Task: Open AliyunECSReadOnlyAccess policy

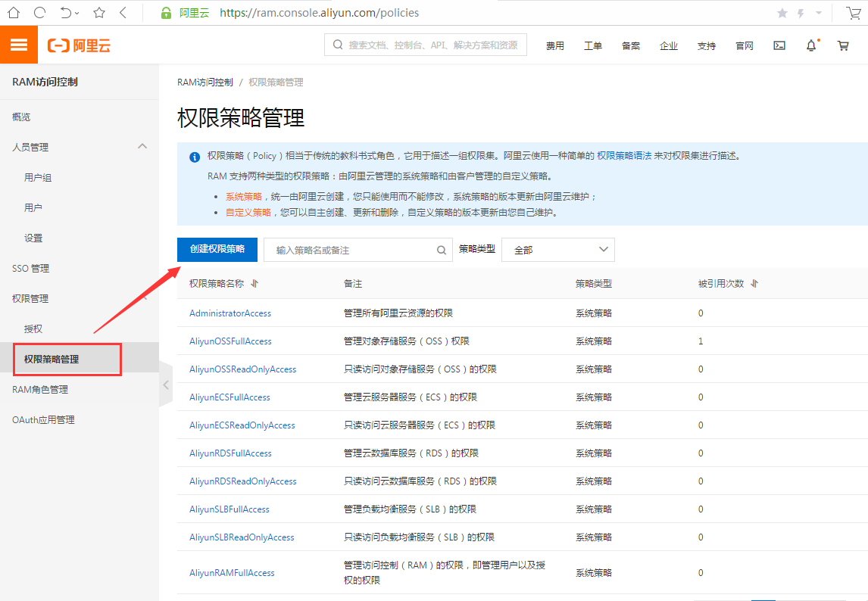Action: [242, 425]
